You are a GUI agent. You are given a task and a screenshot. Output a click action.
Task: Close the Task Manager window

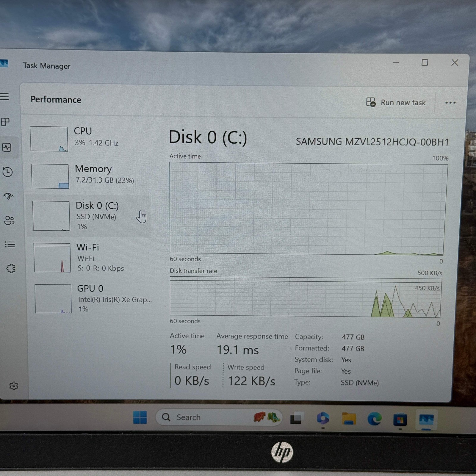pos(455,62)
